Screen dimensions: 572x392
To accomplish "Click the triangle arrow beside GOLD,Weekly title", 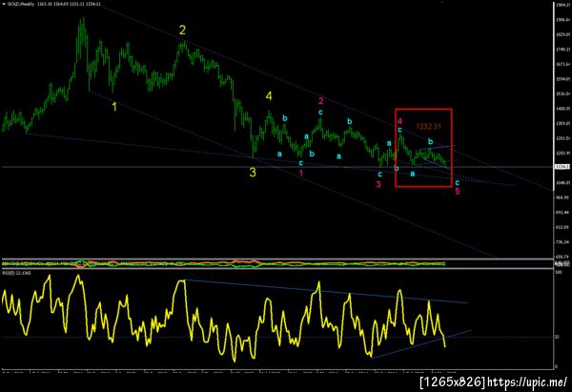I will pyautogui.click(x=4, y=4).
